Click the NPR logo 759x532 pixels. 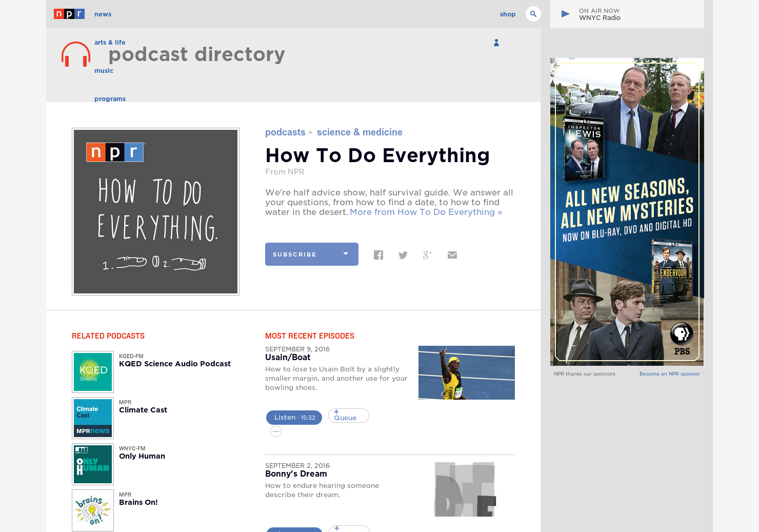(x=69, y=14)
